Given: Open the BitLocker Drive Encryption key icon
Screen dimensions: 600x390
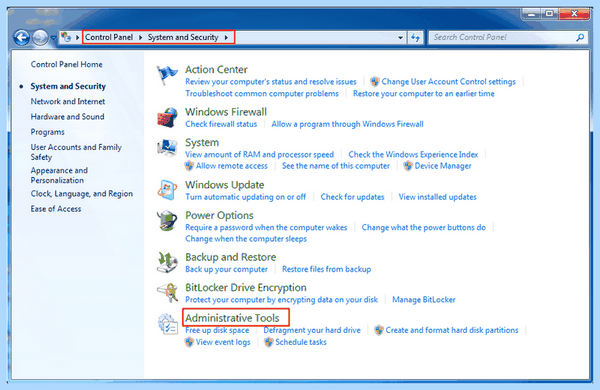Looking at the screenshot, I should click(x=167, y=293).
